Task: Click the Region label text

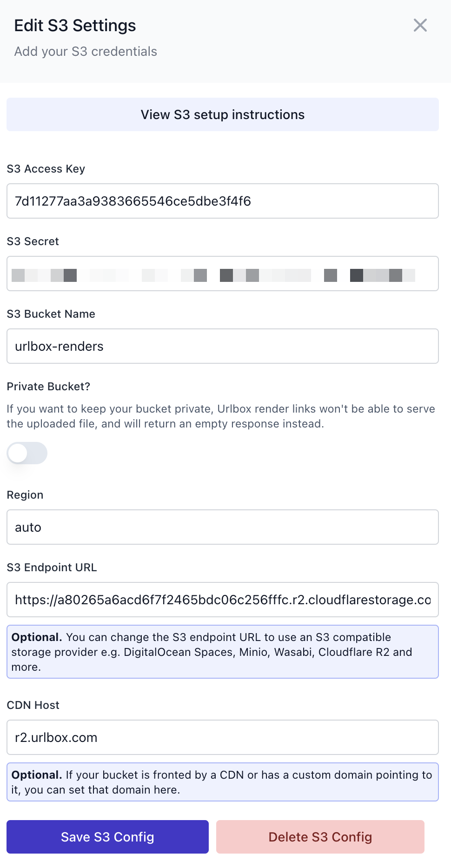Action: point(25,495)
